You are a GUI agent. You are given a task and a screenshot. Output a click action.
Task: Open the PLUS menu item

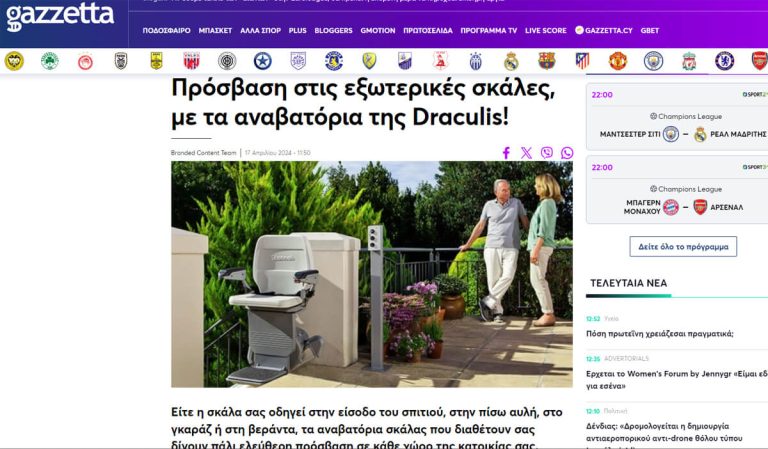click(297, 30)
